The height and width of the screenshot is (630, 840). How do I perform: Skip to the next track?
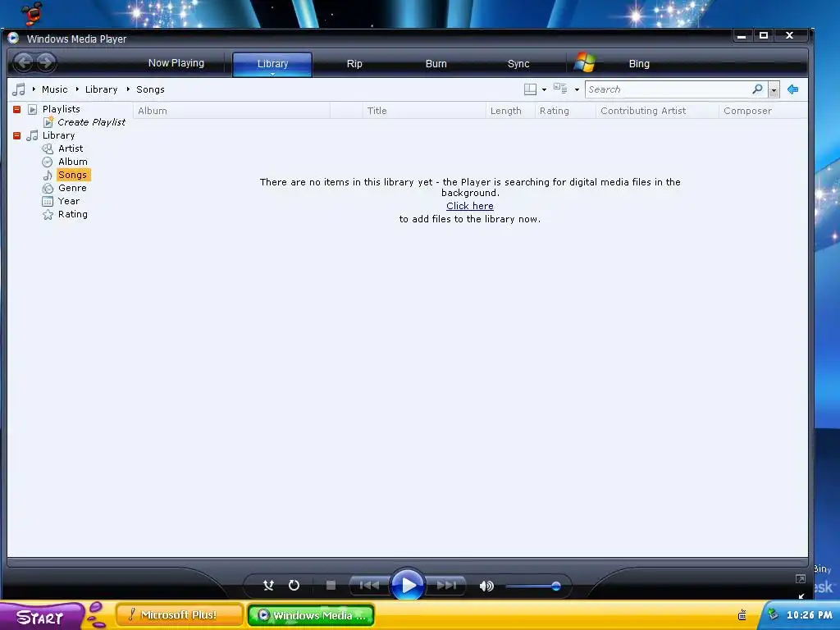pyautogui.click(x=446, y=586)
